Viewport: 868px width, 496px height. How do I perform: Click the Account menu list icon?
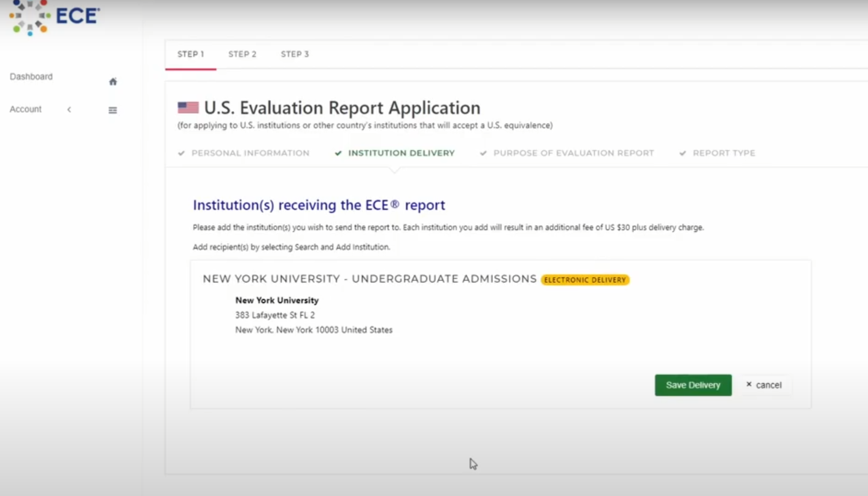(113, 110)
